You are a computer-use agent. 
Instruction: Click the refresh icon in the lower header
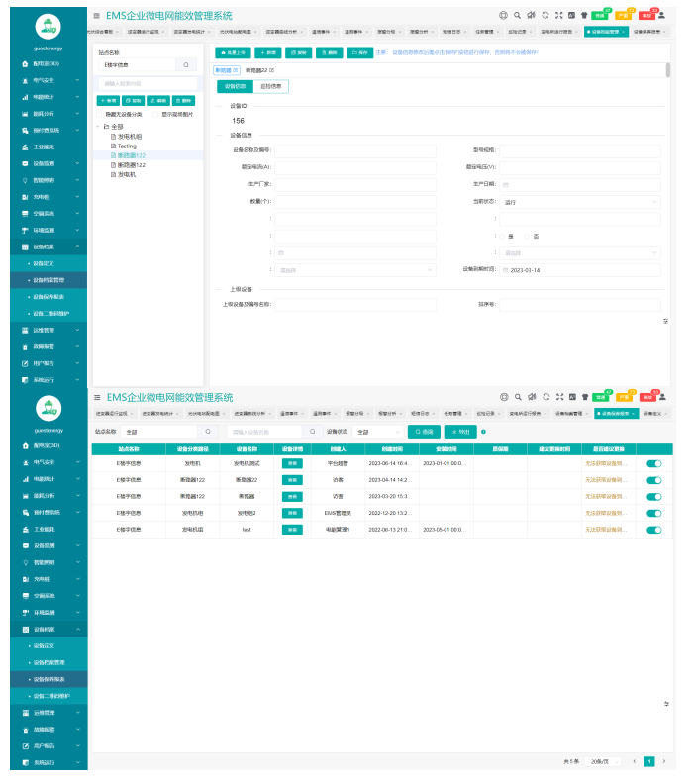[545, 396]
